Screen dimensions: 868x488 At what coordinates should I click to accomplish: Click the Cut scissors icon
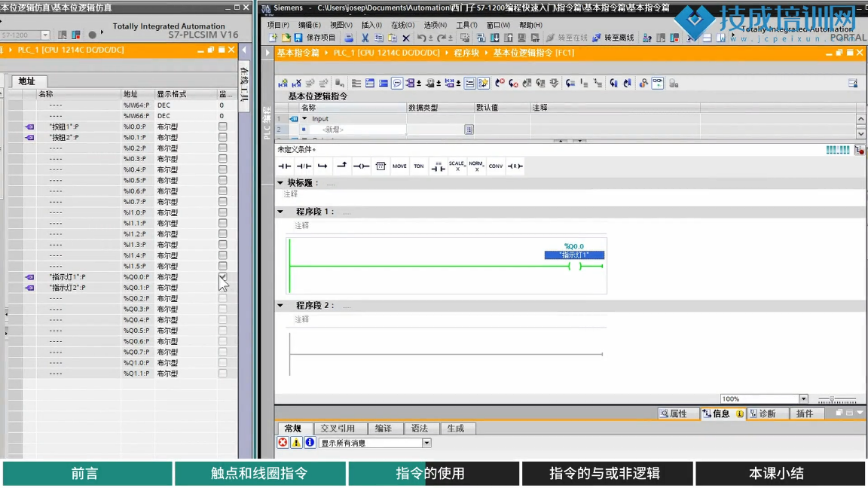[x=365, y=38]
